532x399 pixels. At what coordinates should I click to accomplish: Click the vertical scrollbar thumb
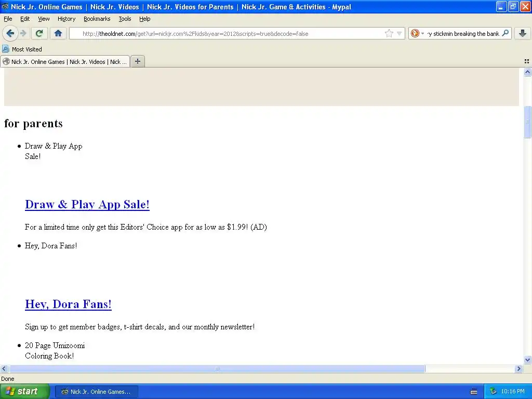527,122
